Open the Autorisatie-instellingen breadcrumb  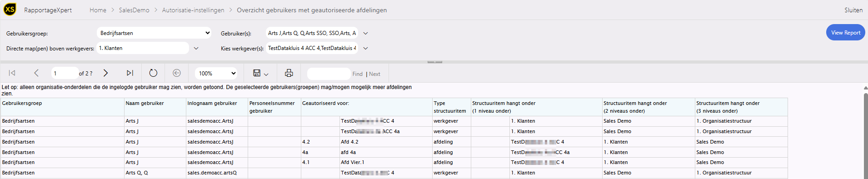tap(193, 10)
